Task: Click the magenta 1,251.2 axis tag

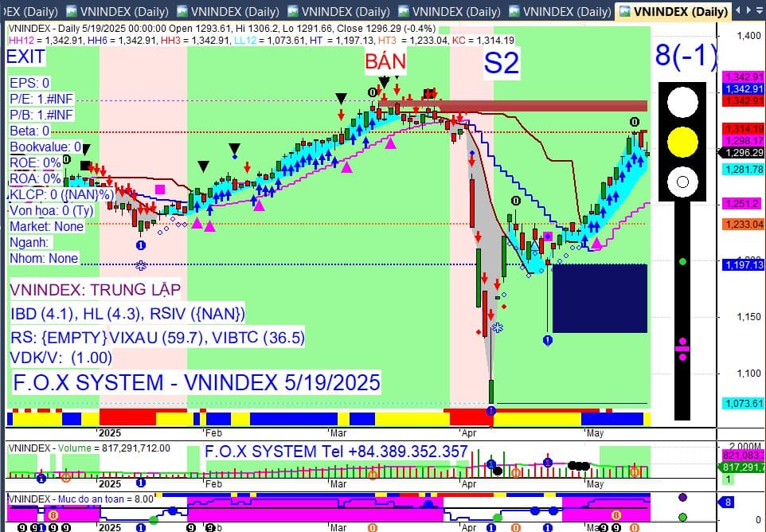Action: pos(742,204)
